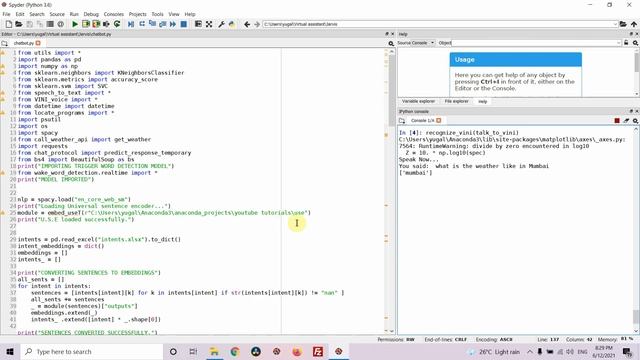Screen dimensions: 640x360
Task: Open the File menu
Action: (x=7, y=14)
